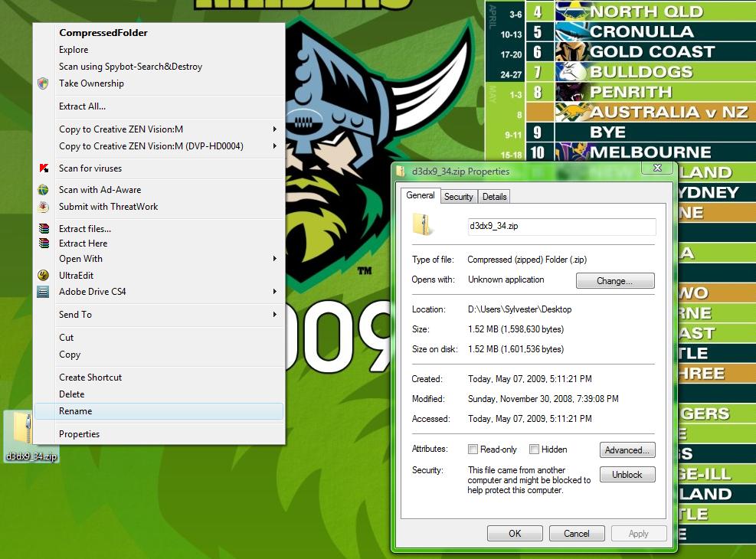Screen dimensions: 756x559
Task: Switch to the Details tab
Action: pos(494,197)
